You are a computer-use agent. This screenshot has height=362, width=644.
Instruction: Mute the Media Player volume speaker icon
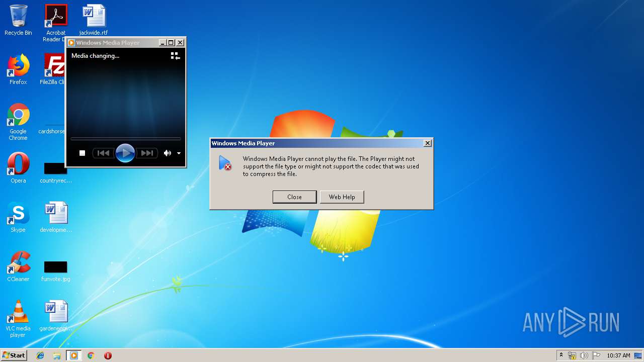tap(167, 153)
